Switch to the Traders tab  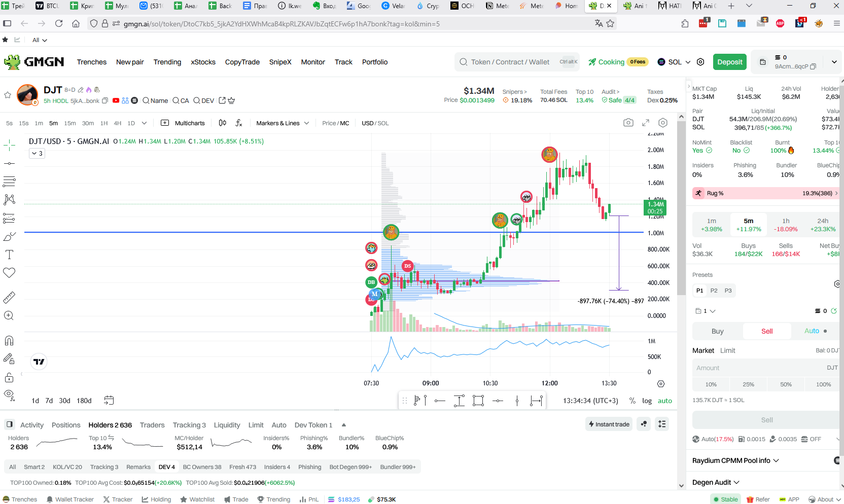[152, 425]
